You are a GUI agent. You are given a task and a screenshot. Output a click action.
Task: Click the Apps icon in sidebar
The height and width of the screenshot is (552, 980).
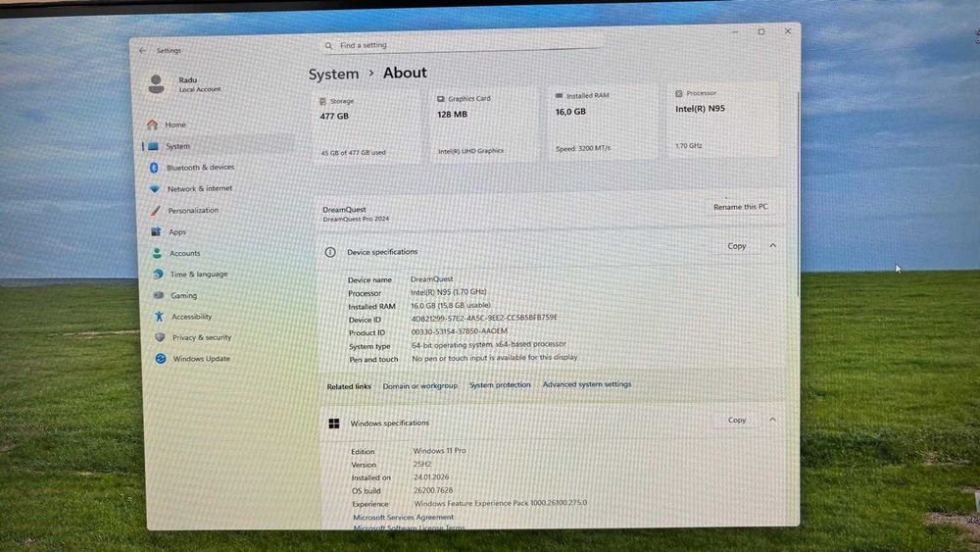[156, 231]
